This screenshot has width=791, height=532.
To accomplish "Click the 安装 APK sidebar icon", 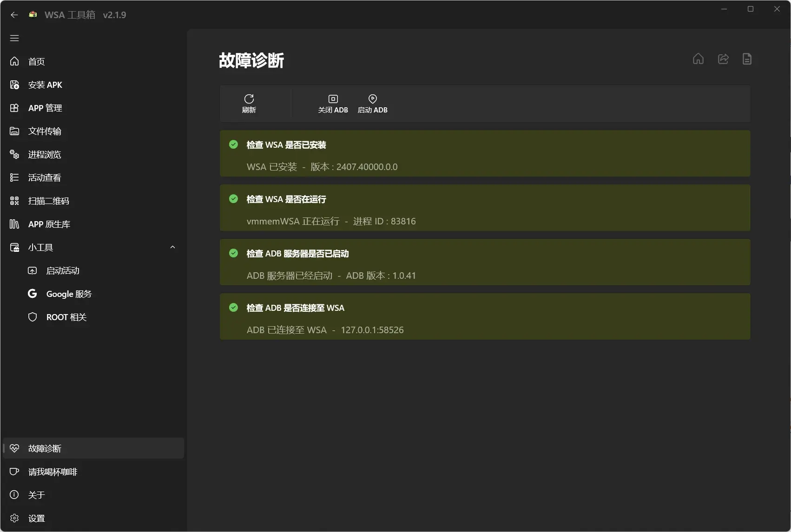I will [14, 85].
